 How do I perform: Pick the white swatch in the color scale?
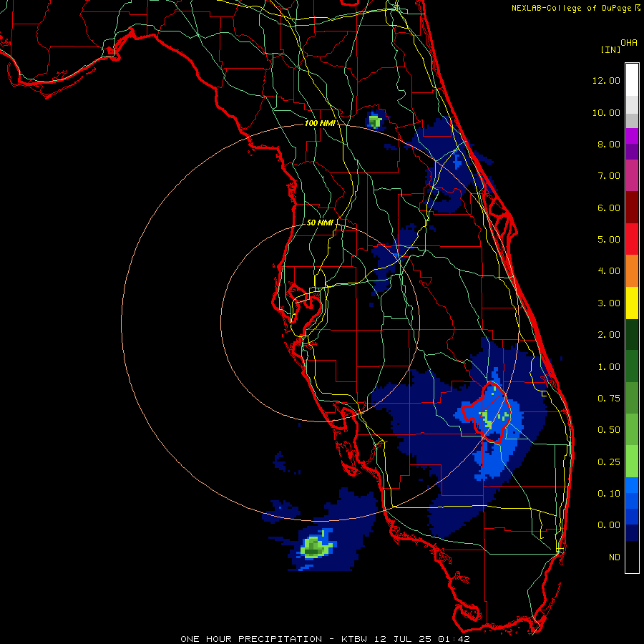(x=632, y=79)
